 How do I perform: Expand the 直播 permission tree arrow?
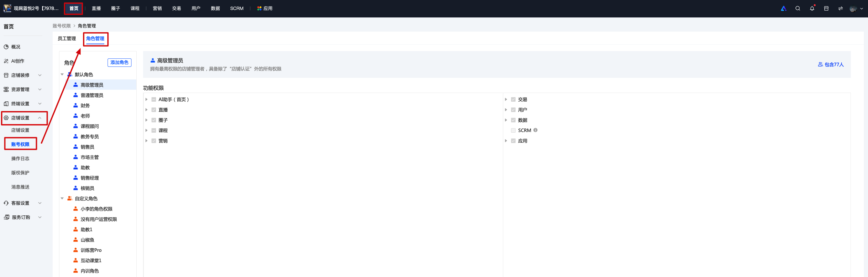[x=146, y=110]
